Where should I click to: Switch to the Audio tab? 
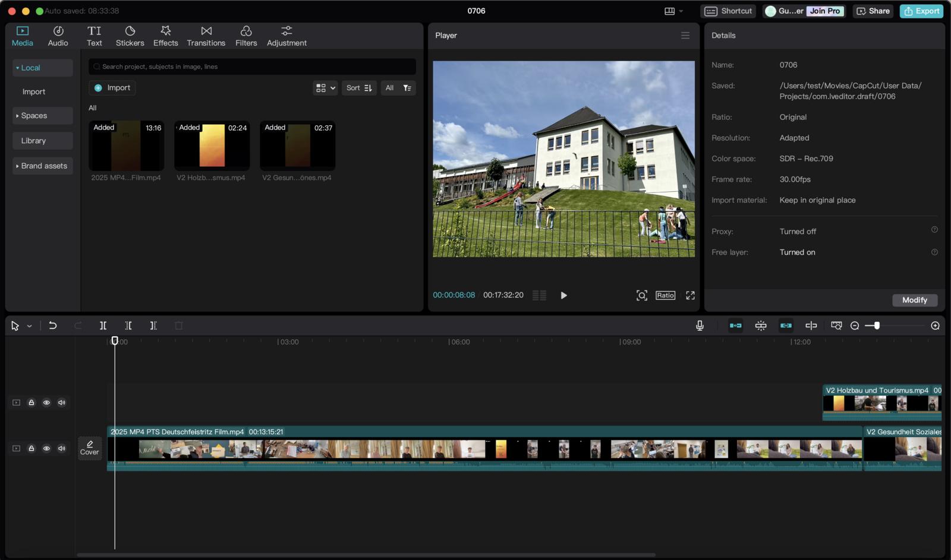58,36
